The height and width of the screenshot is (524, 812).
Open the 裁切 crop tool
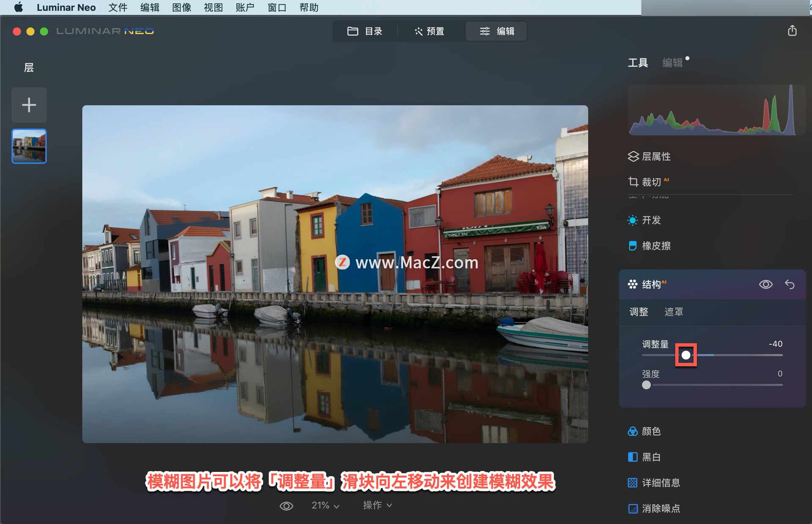(648, 182)
